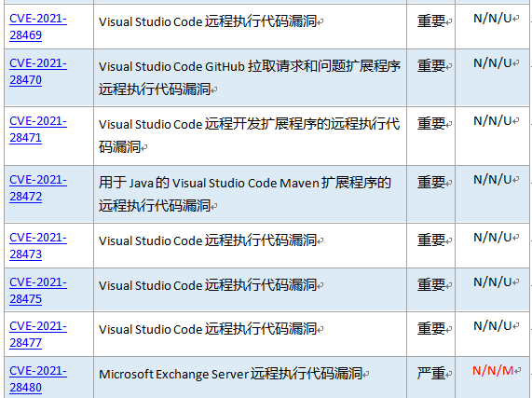Click the 远程开发扩展程序 description text
The width and height of the screenshot is (532, 398).
250,135
